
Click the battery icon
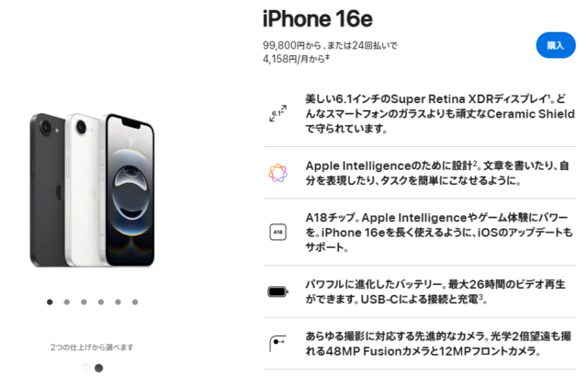[x=277, y=291]
